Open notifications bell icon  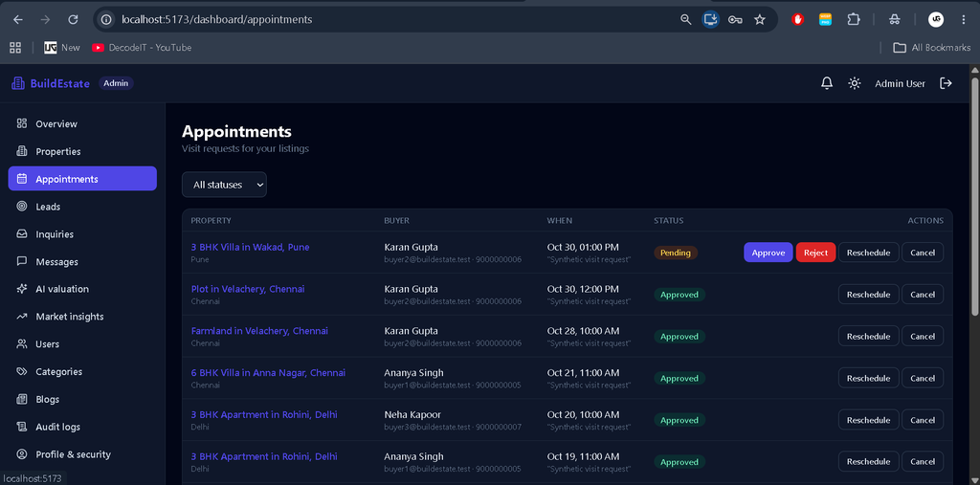pyautogui.click(x=827, y=83)
